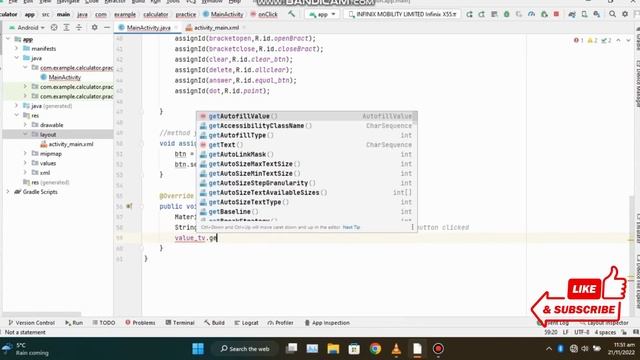The height and width of the screenshot is (360, 640).
Task: Select getText() from the completion list
Action: (307, 145)
